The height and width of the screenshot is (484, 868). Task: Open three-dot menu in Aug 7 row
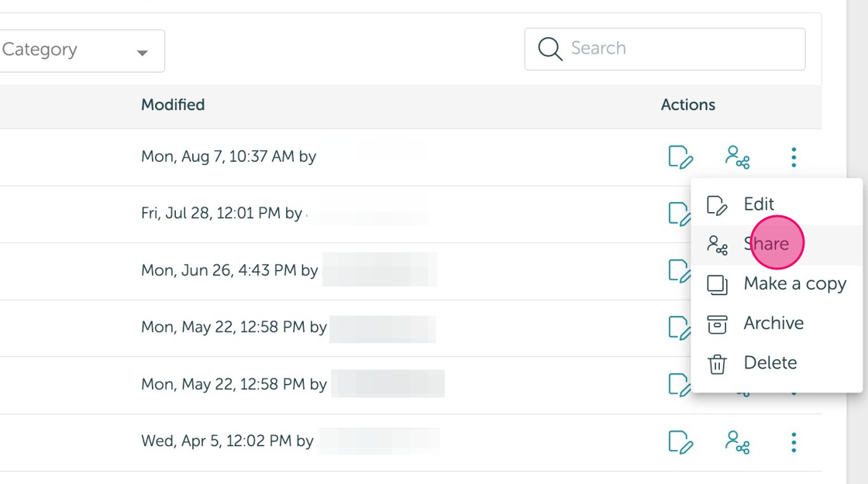794,157
